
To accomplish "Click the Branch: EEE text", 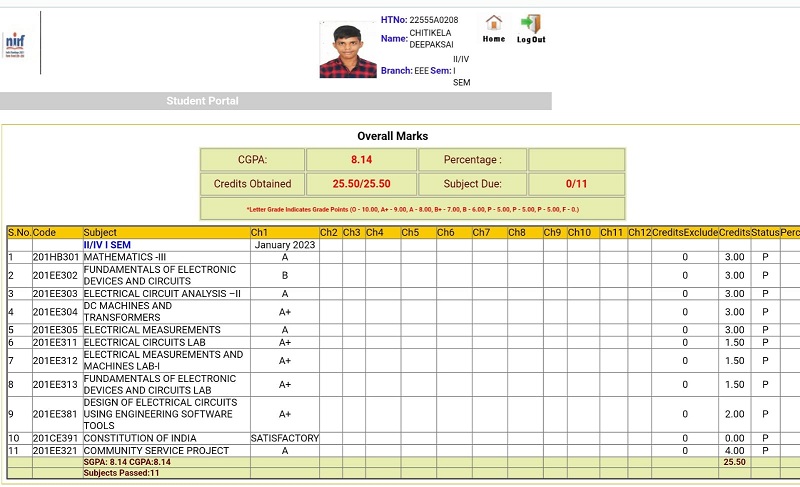I will [405, 71].
